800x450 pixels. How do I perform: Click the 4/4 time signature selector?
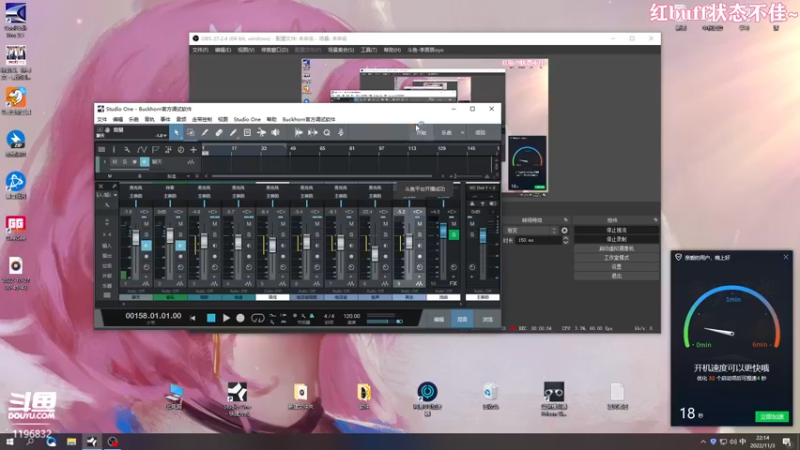click(x=329, y=316)
